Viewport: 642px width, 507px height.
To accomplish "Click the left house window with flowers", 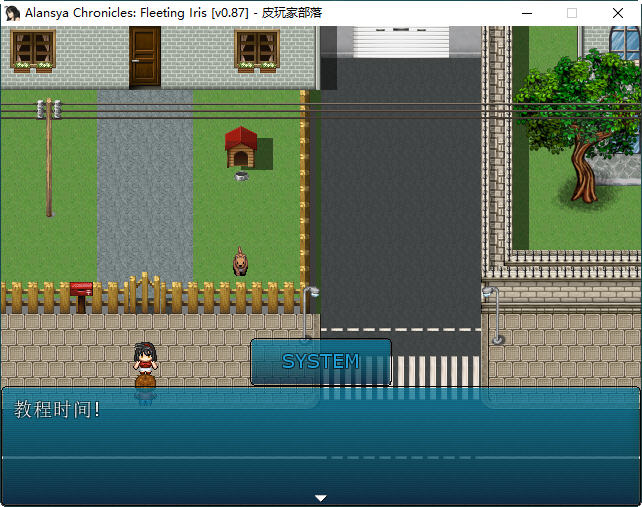I will 33,49.
